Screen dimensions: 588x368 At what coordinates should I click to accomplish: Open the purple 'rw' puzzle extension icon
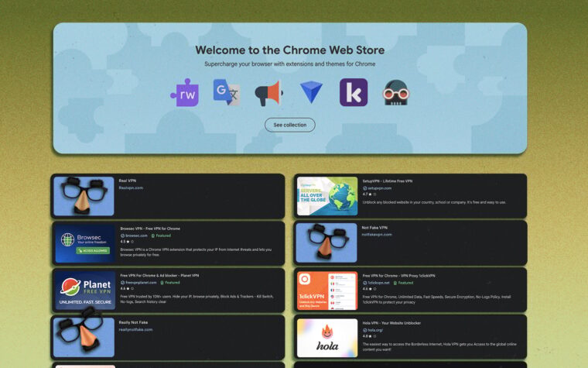click(184, 93)
